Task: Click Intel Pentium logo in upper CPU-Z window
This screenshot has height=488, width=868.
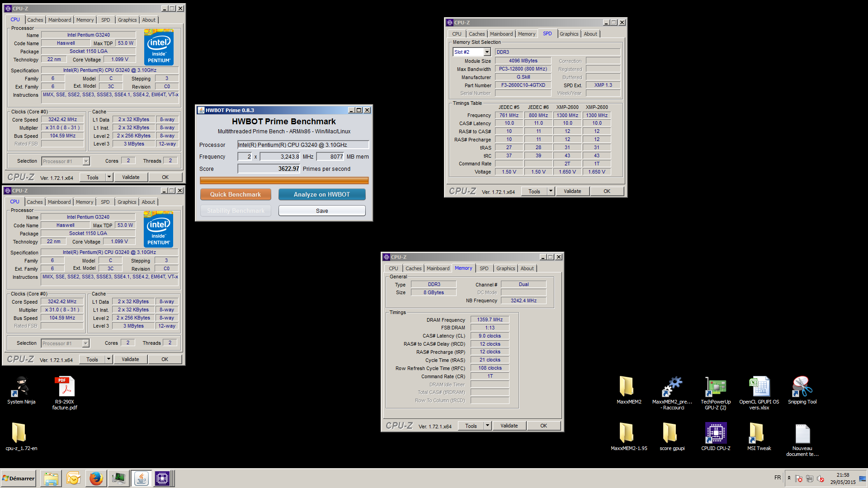Action: coord(159,47)
